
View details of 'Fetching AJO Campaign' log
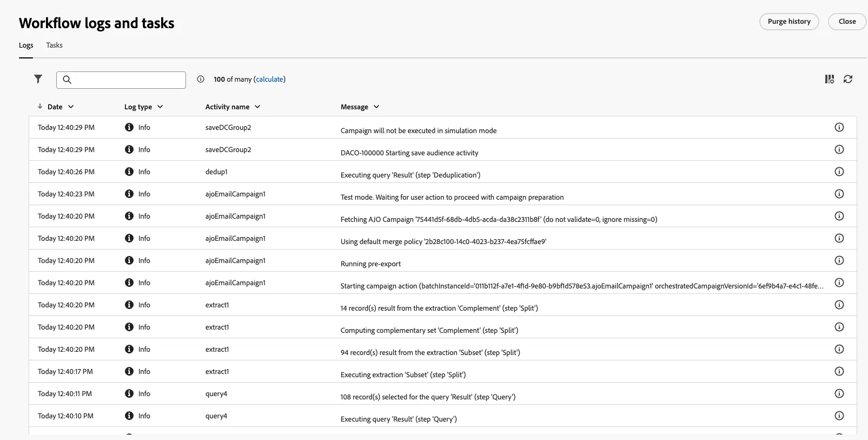(839, 216)
